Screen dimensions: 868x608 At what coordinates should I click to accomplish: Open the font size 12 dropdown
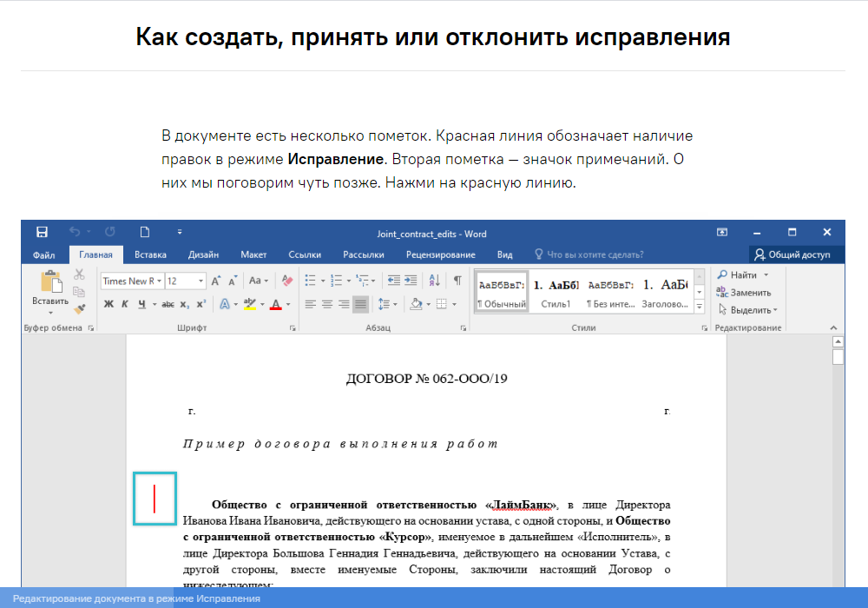(186, 281)
